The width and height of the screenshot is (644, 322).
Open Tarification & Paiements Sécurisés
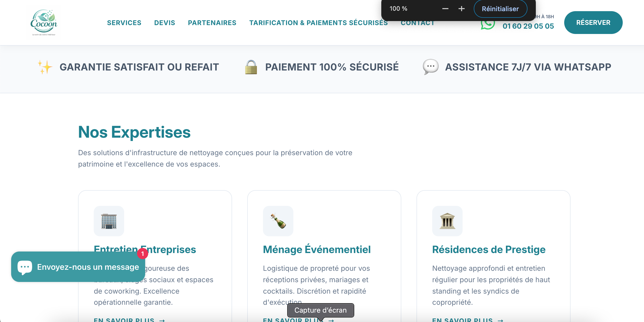click(318, 23)
